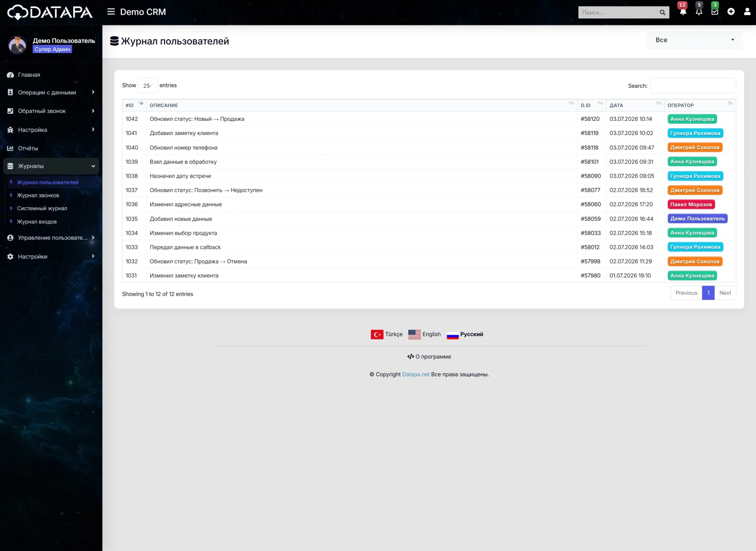
Task: Click the Datapa logo
Action: pos(50,12)
